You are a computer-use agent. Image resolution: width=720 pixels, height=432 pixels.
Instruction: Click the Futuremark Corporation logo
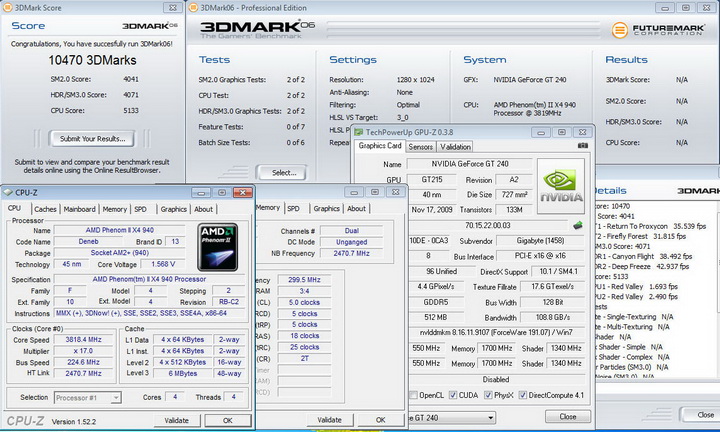point(658,30)
